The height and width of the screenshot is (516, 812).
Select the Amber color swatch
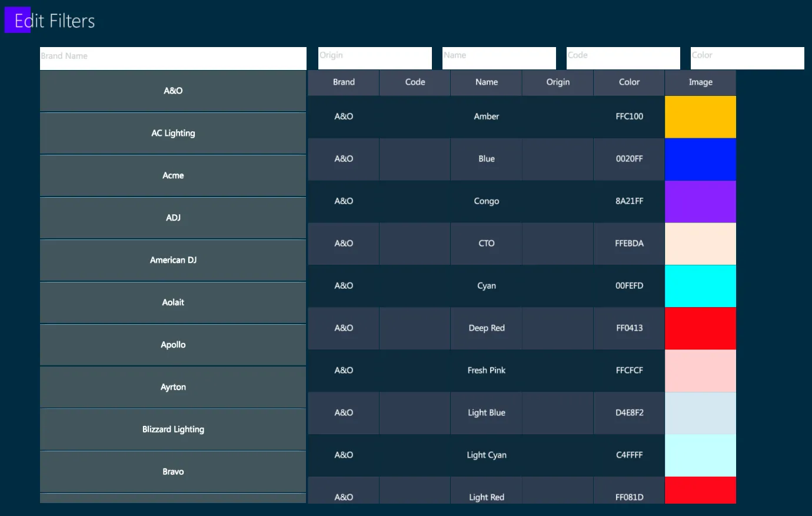700,117
